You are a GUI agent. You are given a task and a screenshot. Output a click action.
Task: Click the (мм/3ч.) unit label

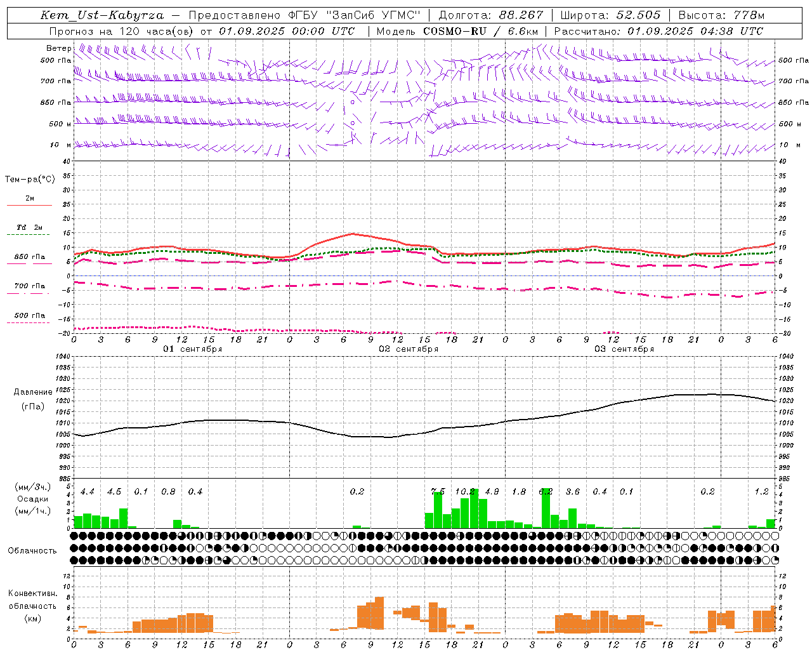coord(33,487)
